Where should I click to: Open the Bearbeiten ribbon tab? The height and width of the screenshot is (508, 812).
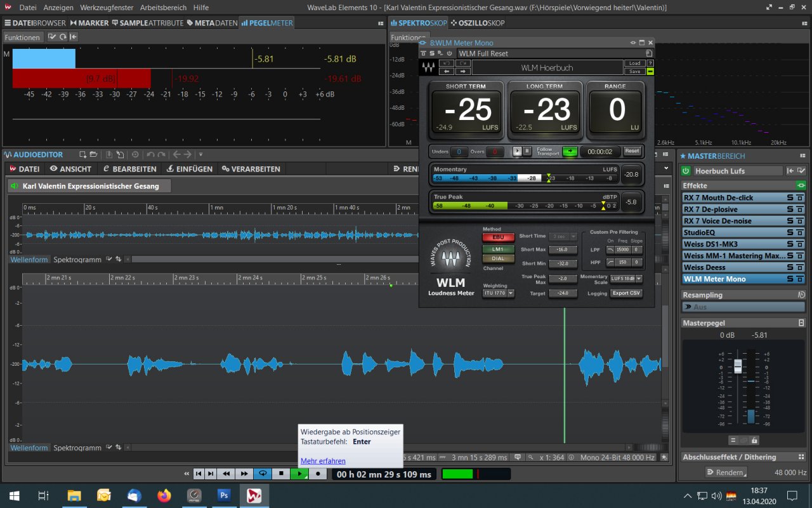pyautogui.click(x=129, y=169)
